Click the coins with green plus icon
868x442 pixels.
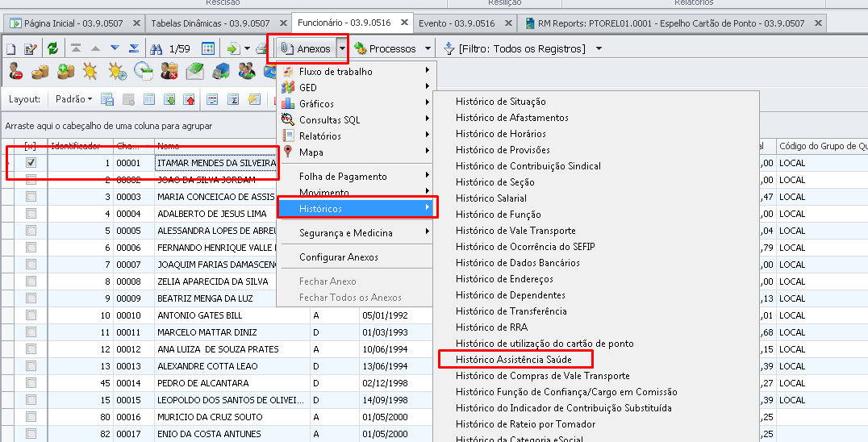point(65,71)
